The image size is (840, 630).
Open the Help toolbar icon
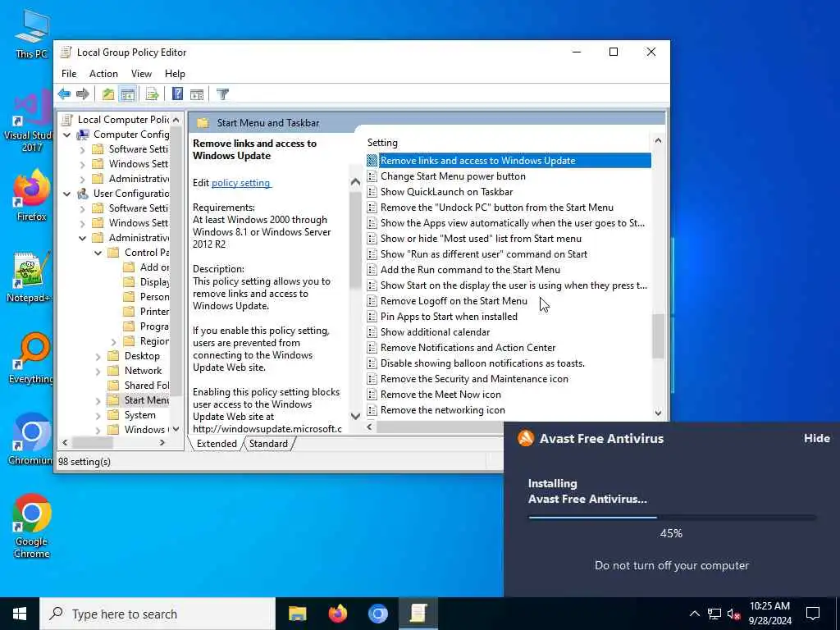tap(177, 94)
